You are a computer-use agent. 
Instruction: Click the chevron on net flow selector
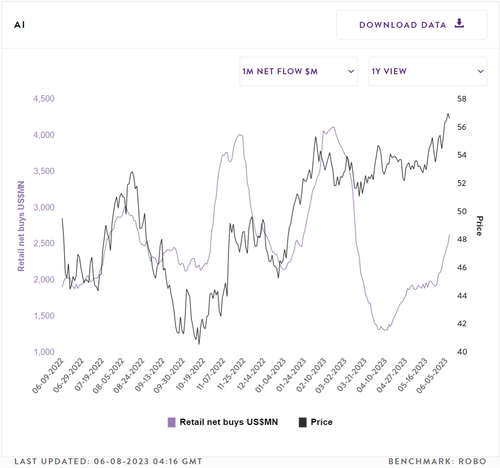[351, 71]
